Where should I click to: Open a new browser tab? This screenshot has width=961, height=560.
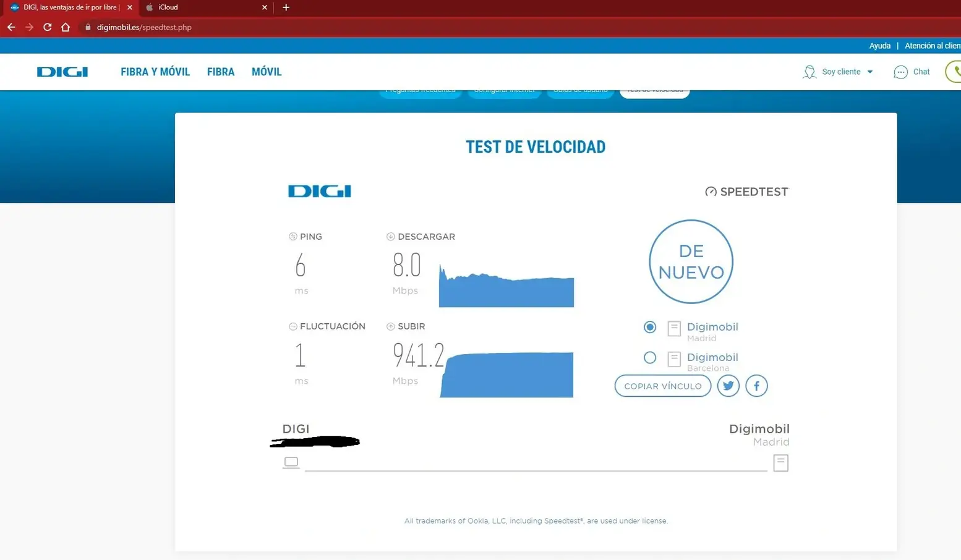point(286,7)
